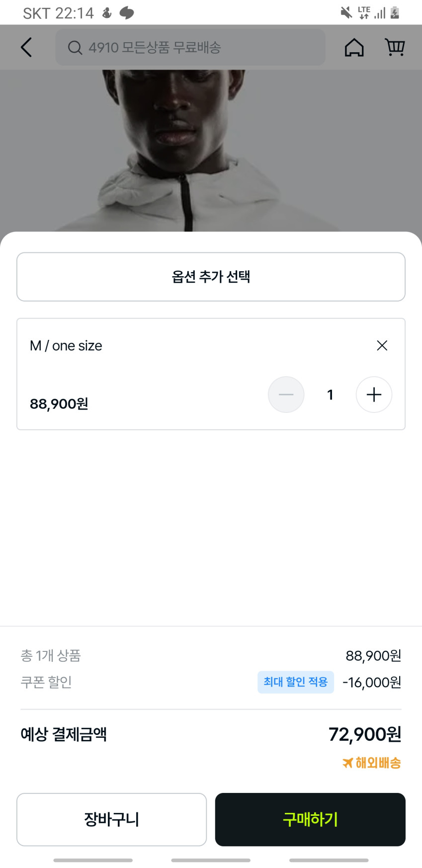The width and height of the screenshot is (422, 868).
Task: Tap the 최대 할인 적용 badge
Action: (x=295, y=682)
